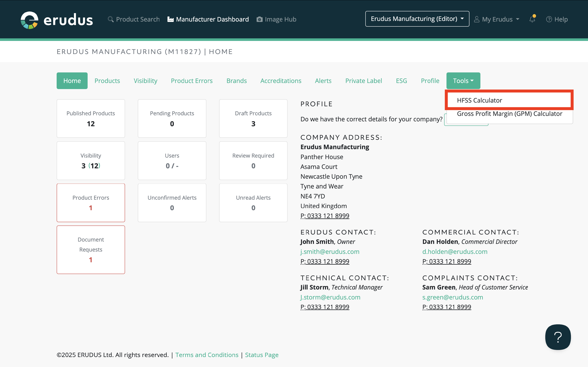The image size is (588, 367).
Task: Open the Draft Products card
Action: coord(253,118)
